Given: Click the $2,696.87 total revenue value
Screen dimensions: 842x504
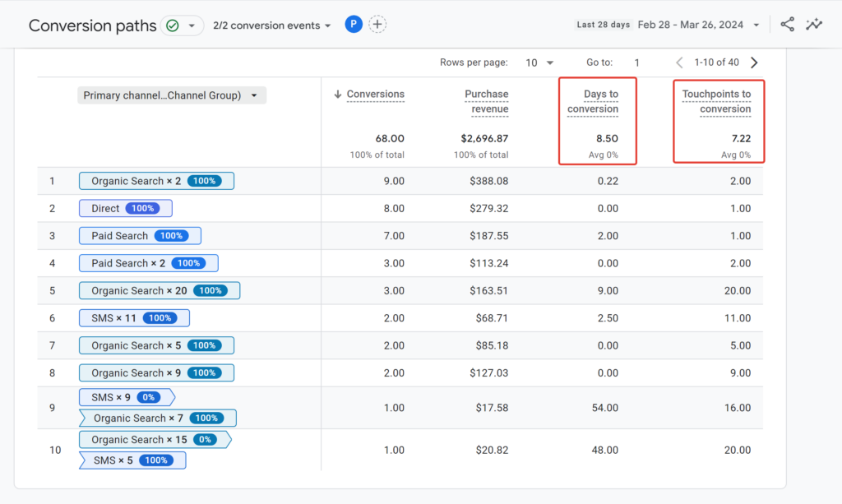Looking at the screenshot, I should [484, 138].
